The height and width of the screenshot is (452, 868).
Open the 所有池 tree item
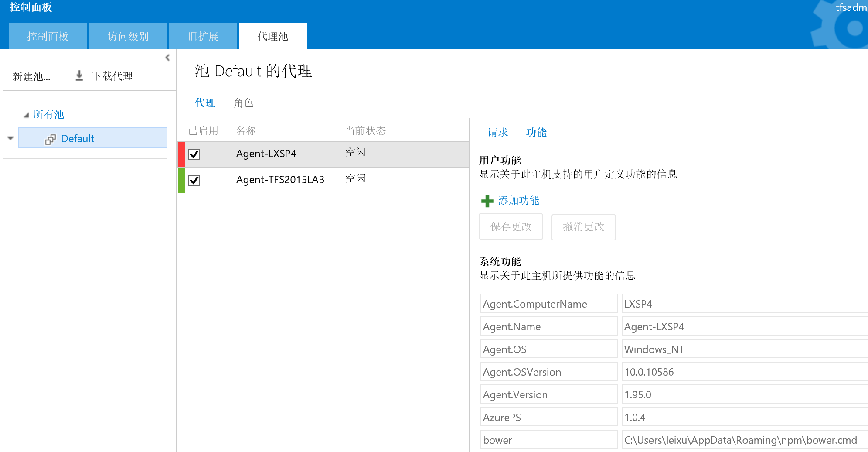[49, 115]
